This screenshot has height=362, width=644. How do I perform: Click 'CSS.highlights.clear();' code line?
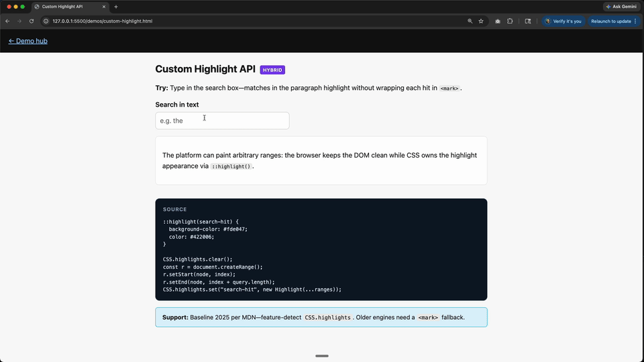point(197,259)
